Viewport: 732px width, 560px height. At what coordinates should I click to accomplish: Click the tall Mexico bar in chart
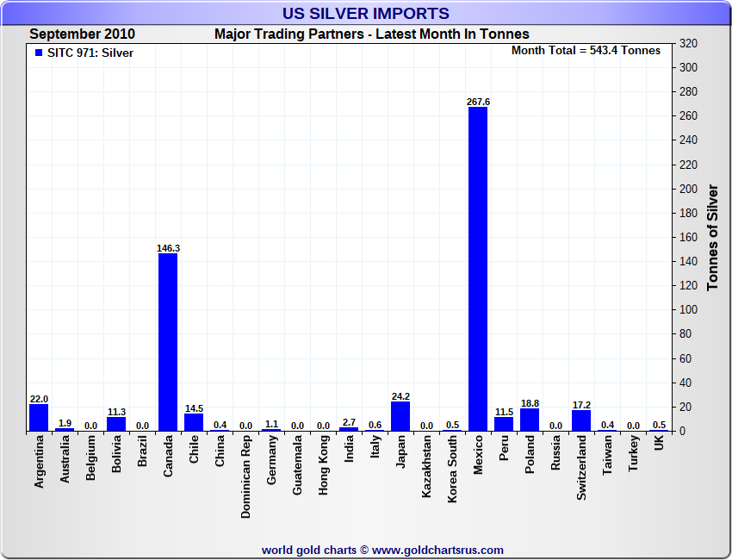pos(478,269)
